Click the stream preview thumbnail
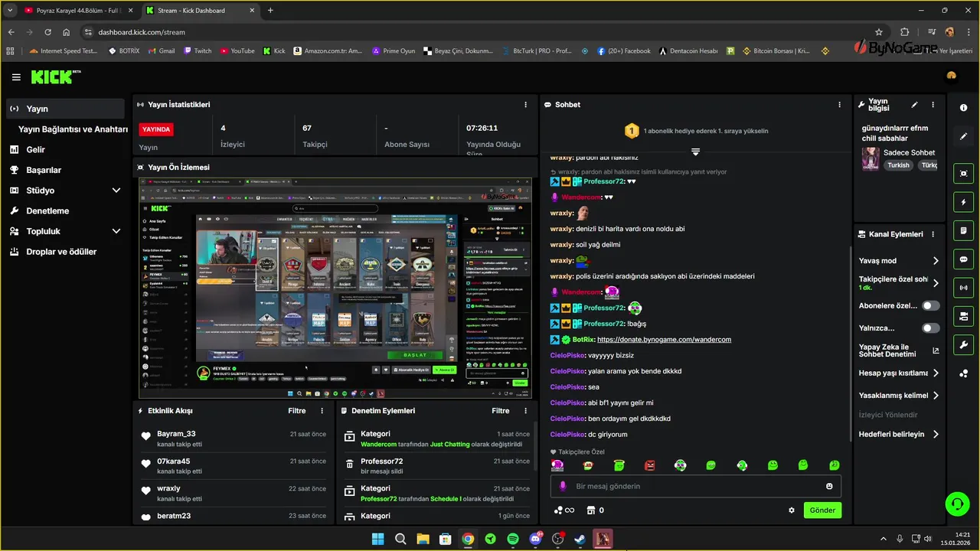 click(335, 288)
